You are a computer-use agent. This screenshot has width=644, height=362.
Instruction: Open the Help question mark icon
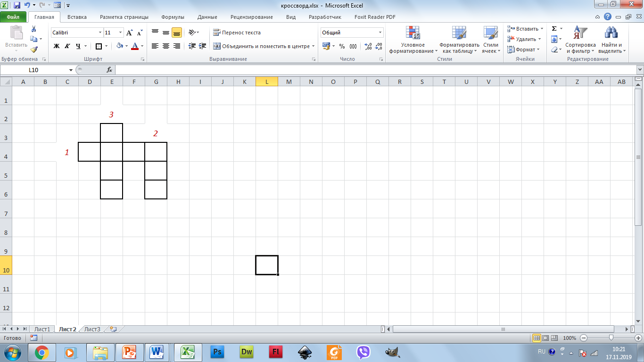click(x=608, y=17)
